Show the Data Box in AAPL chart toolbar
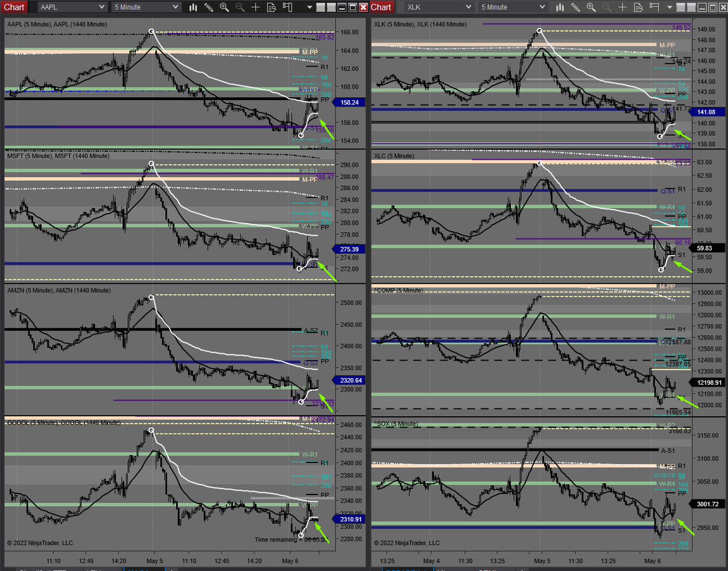728x571 pixels. (x=271, y=7)
